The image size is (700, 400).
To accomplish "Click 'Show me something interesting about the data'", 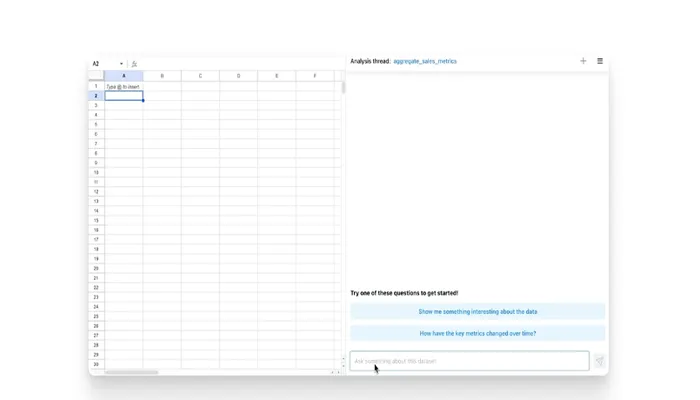I will 477,312.
